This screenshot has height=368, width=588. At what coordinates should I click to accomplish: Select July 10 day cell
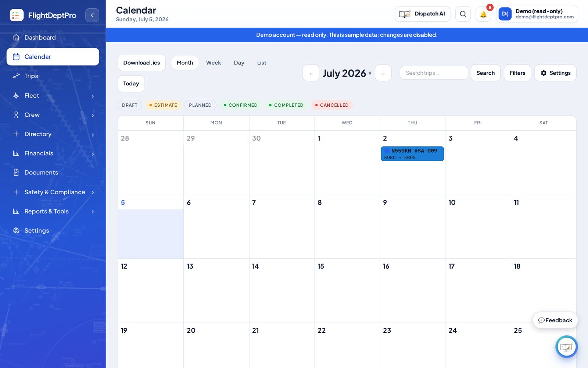coord(478,227)
